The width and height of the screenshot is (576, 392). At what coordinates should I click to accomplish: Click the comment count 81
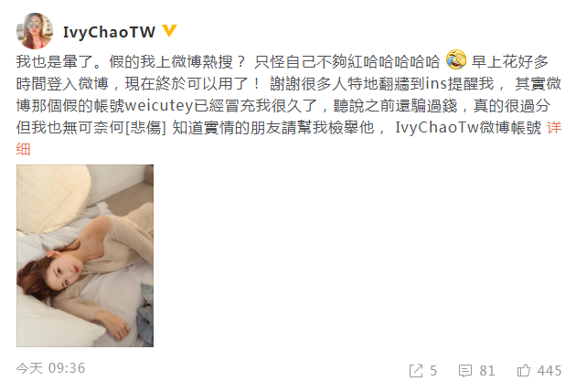coord(487,371)
